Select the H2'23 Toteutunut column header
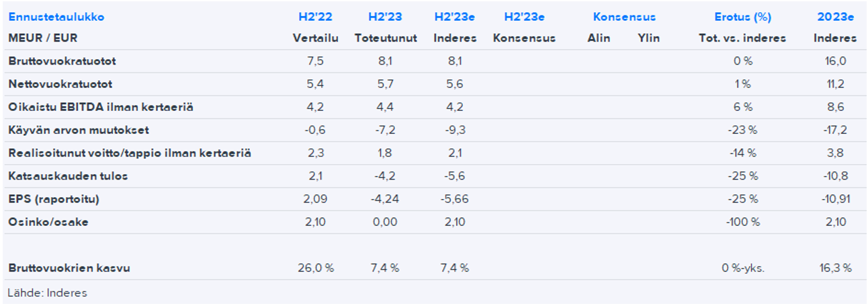Viewport: 868px width, 308px height. click(x=386, y=17)
